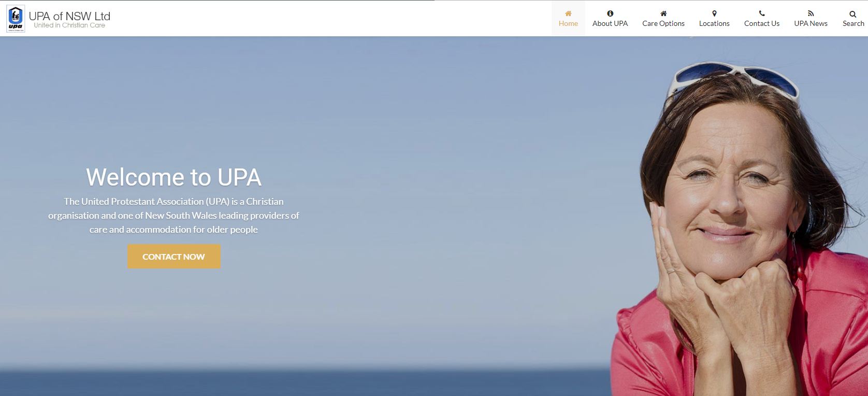The image size is (868, 396).
Task: Click the house icon above Care Options
Action: pyautogui.click(x=663, y=13)
